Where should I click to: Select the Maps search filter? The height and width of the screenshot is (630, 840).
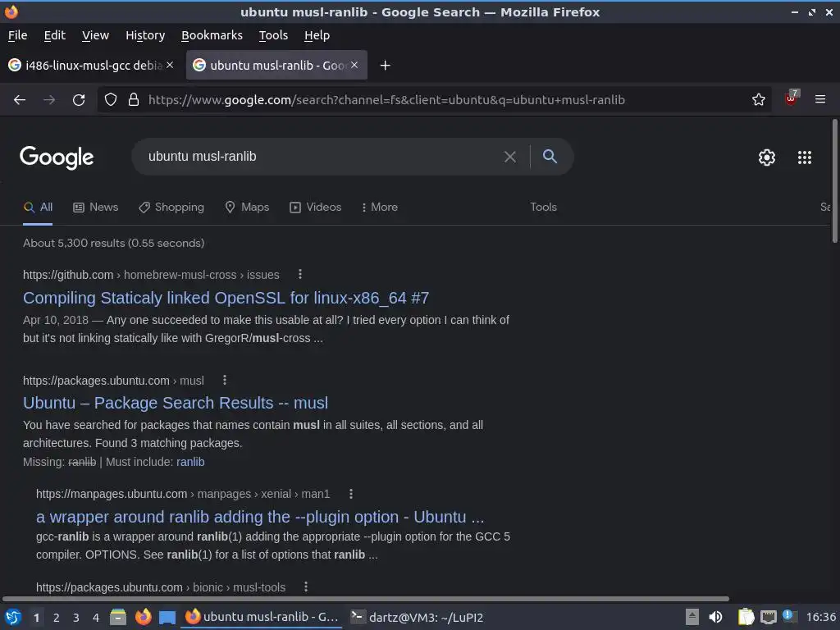247,208
